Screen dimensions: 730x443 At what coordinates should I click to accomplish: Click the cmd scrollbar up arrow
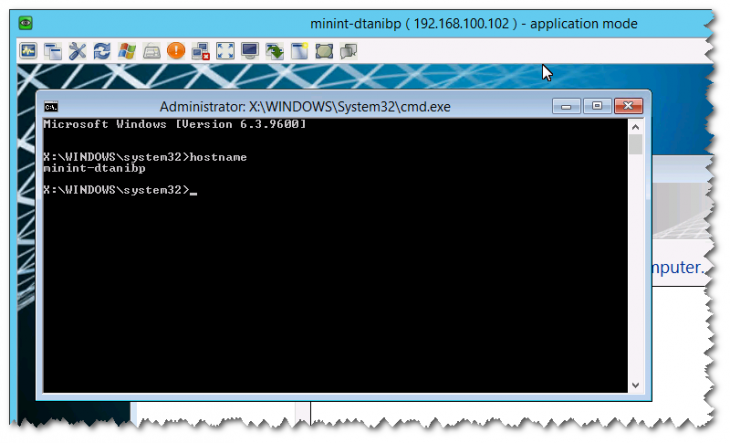tap(635, 127)
